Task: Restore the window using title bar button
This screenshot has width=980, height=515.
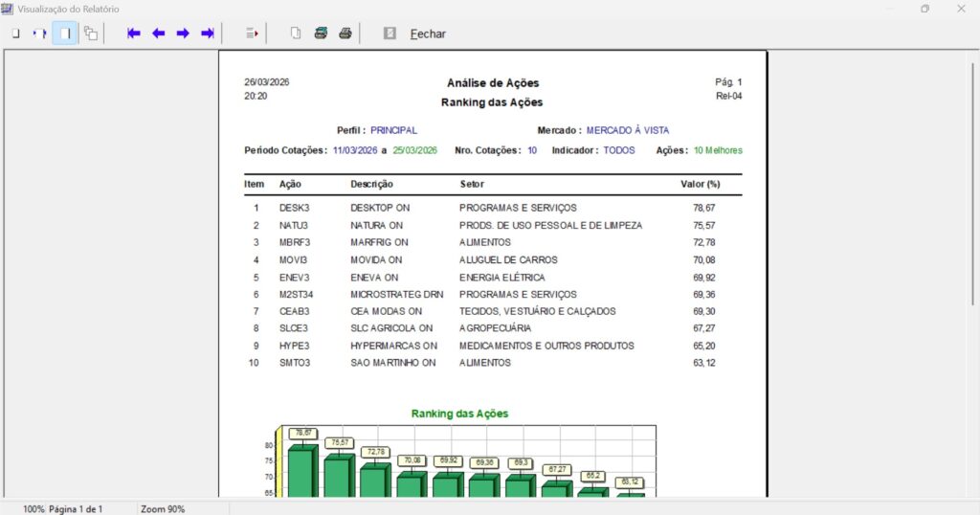Action: tap(924, 9)
